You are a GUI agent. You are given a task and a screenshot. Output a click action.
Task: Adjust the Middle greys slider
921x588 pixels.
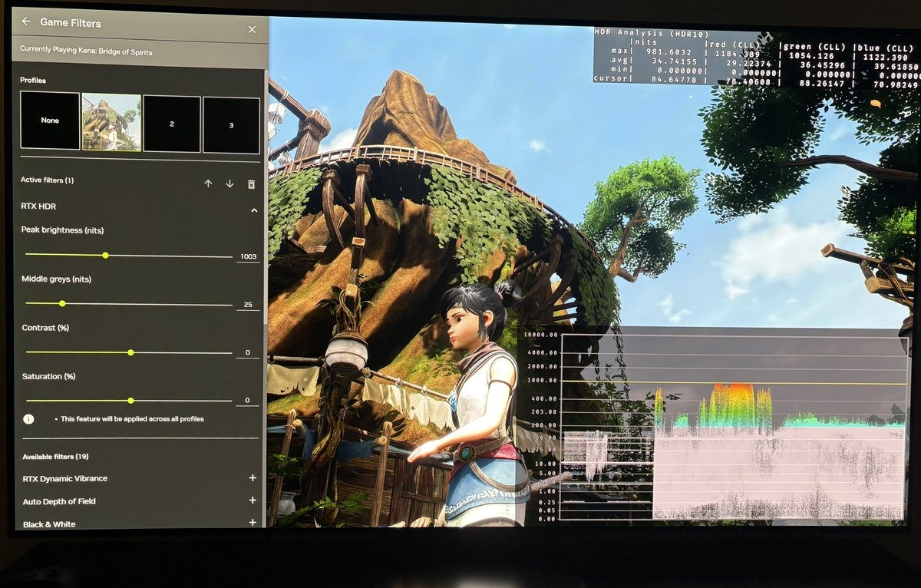129,304
